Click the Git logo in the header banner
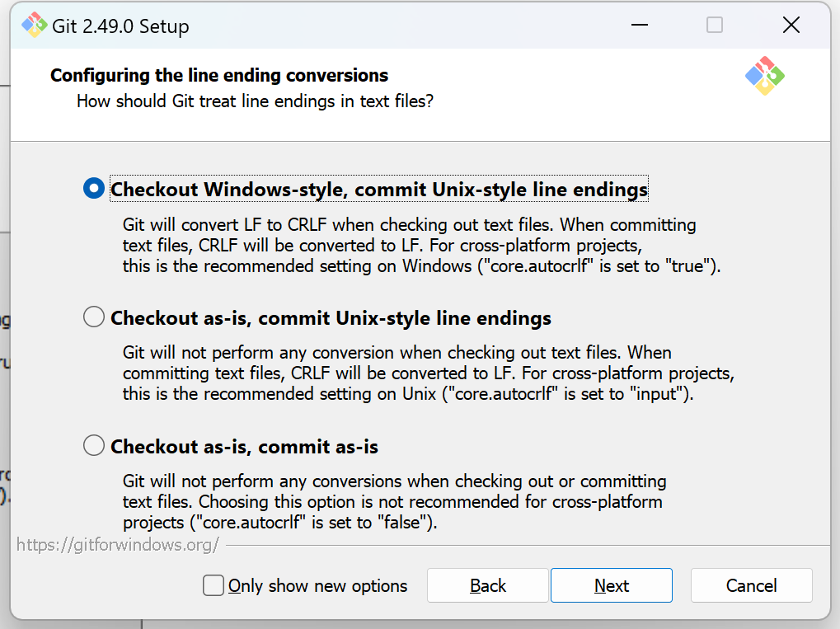 764,76
